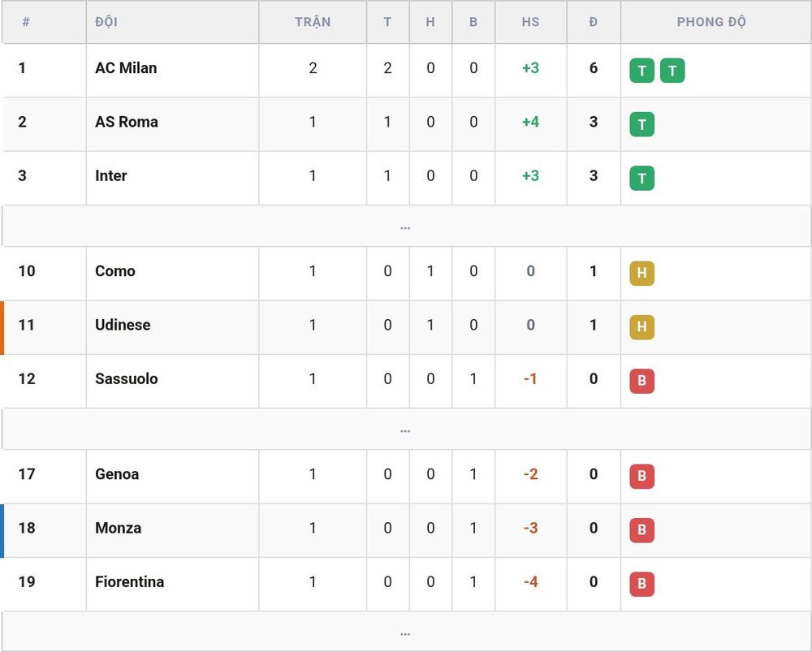Click Monza's red B form badge
The image size is (812, 652).
coord(641,530)
